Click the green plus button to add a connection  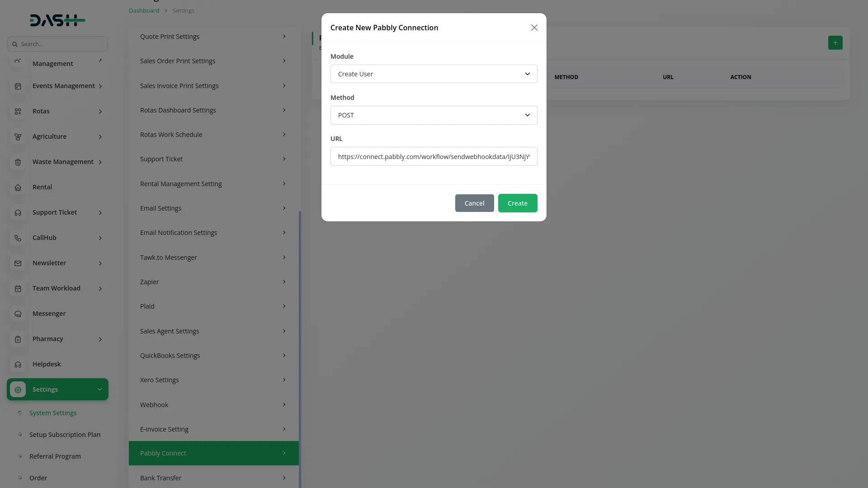835,42
